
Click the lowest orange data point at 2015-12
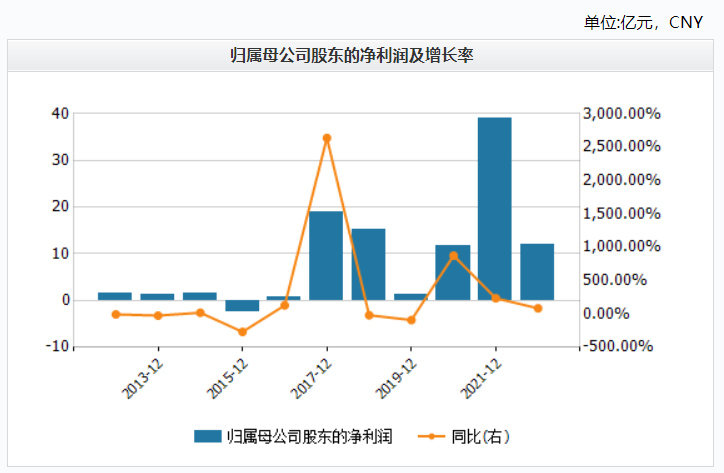[241, 332]
